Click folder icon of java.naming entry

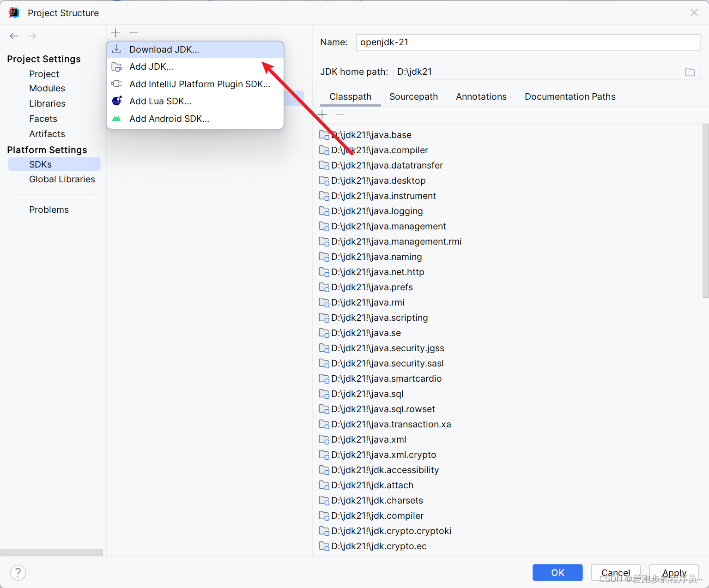click(x=324, y=257)
